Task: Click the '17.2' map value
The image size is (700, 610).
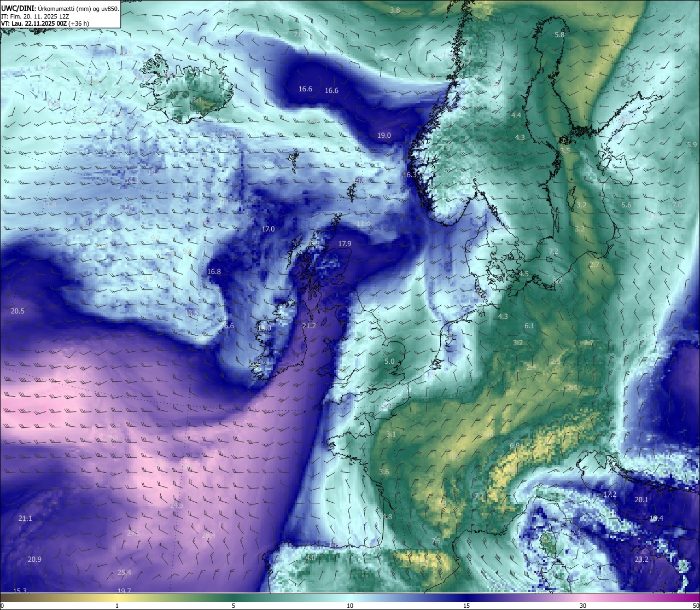Action: pyautogui.click(x=610, y=494)
